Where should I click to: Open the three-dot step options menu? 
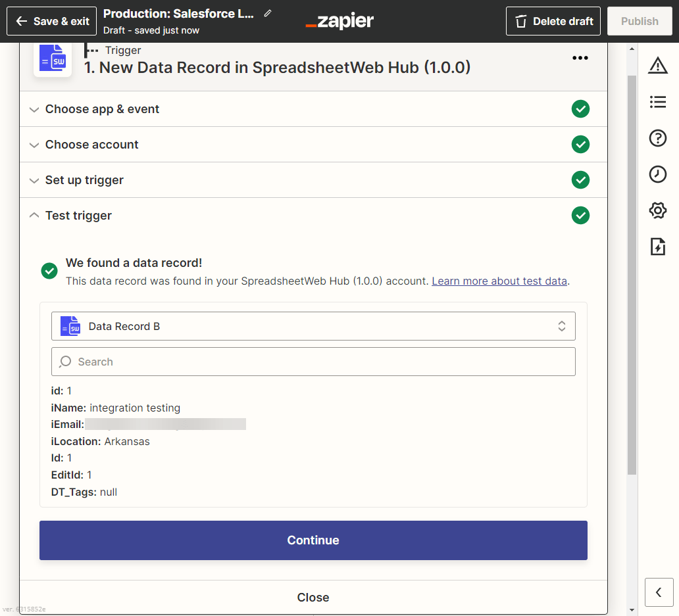(x=580, y=58)
